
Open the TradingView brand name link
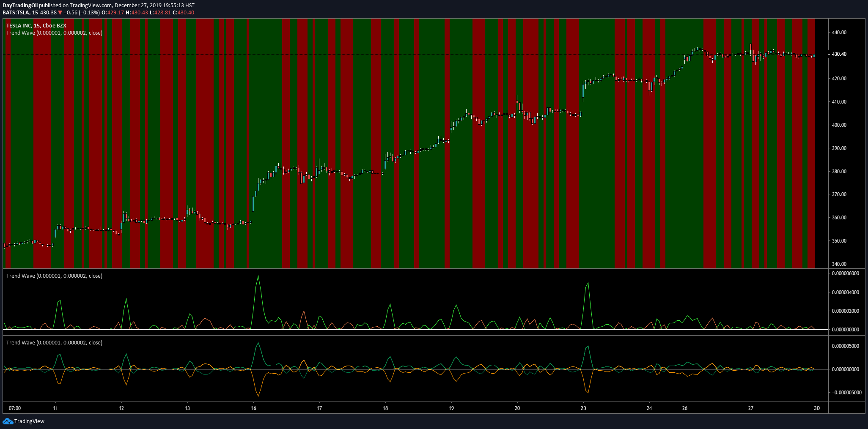tap(29, 421)
